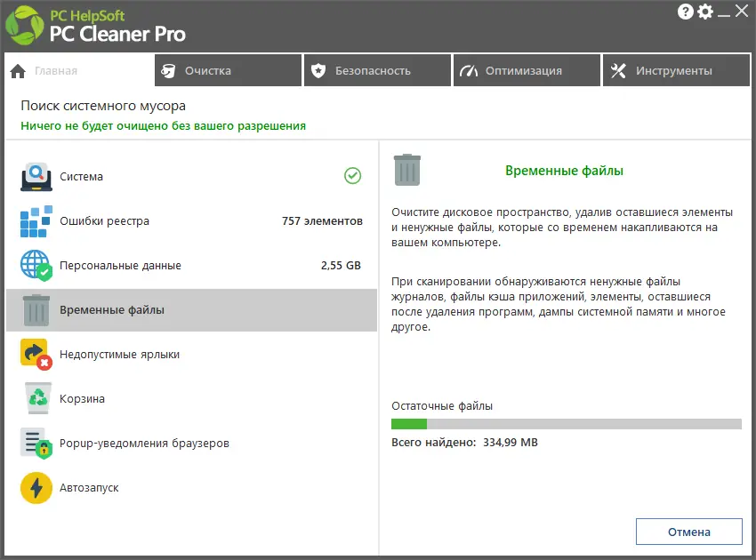Viewport: 756px width, 560px height.
Task: Select the Временные файлы trash bin icon
Action: coord(36,309)
